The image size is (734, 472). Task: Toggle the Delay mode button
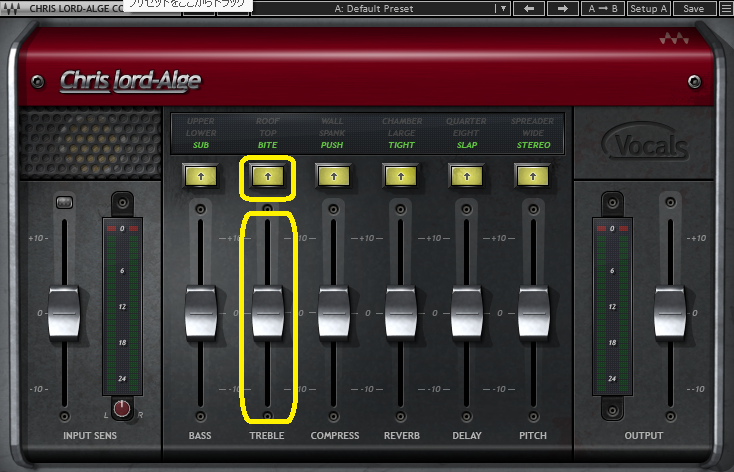[x=467, y=176]
